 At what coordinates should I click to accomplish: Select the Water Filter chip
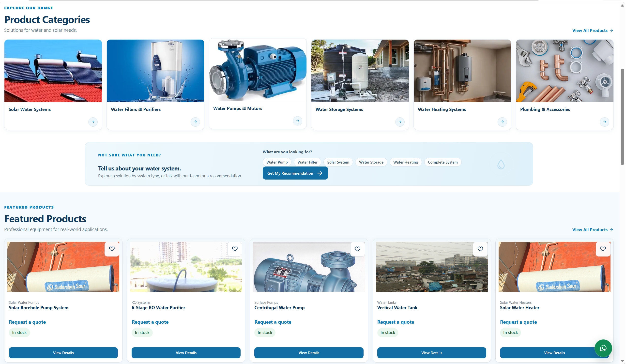click(x=307, y=162)
